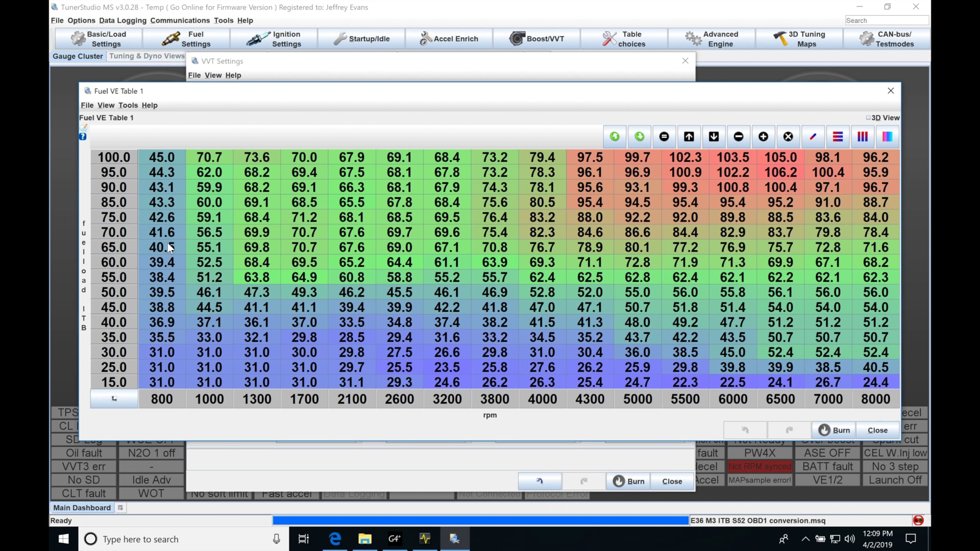Screen dimensions: 980x551
Task: Open the Tools menu in Fuel VE Table
Action: coord(128,105)
